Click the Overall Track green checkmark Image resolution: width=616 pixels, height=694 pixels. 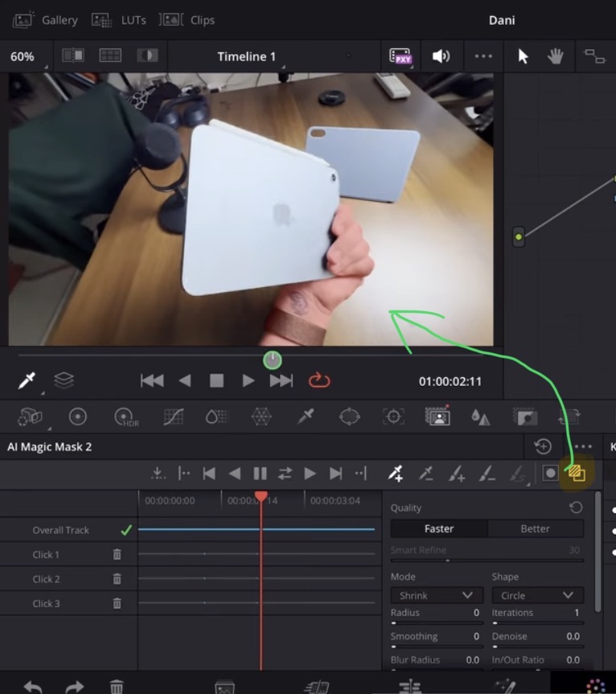tap(126, 530)
